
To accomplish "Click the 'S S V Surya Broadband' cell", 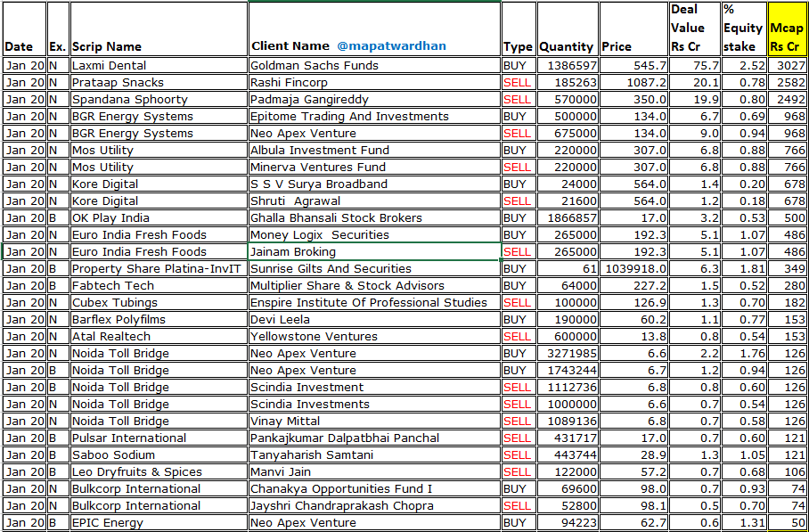I will [374, 184].
